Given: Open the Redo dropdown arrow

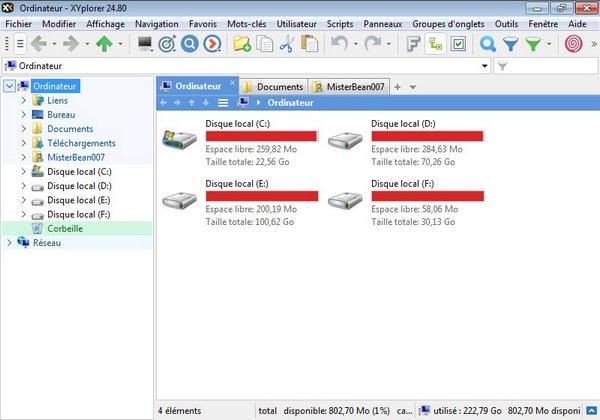Looking at the screenshot, I should (388, 44).
